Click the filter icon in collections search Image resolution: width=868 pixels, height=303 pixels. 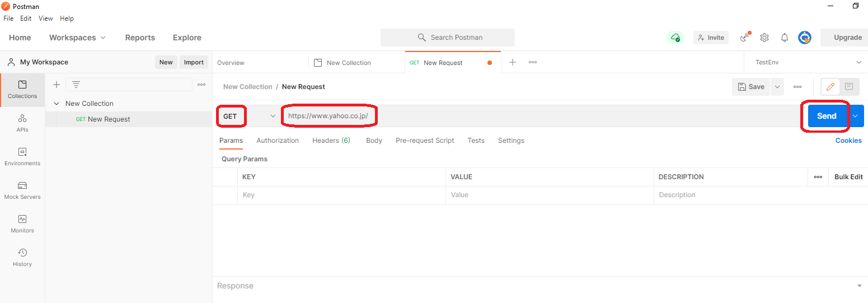pos(76,85)
